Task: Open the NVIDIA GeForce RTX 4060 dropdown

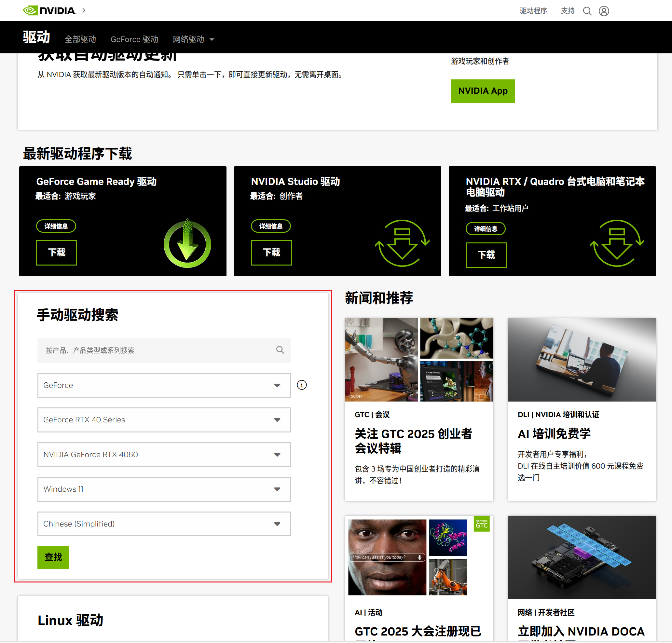Action: coord(164,455)
